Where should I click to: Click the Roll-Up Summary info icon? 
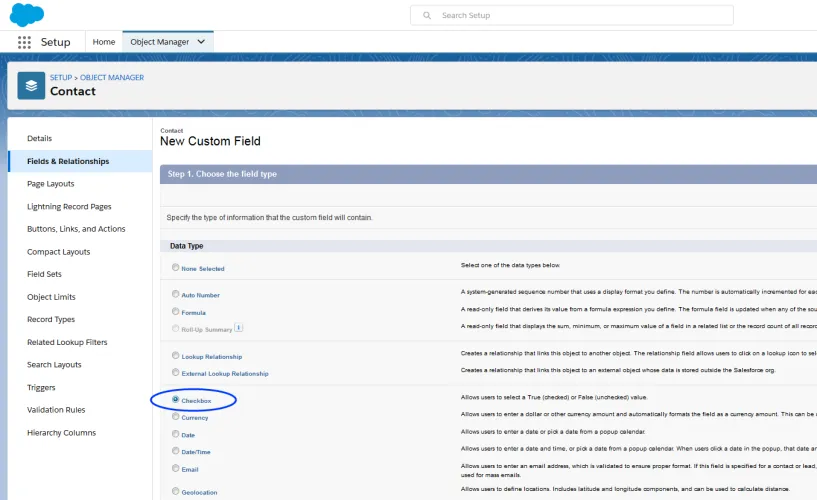point(239,328)
